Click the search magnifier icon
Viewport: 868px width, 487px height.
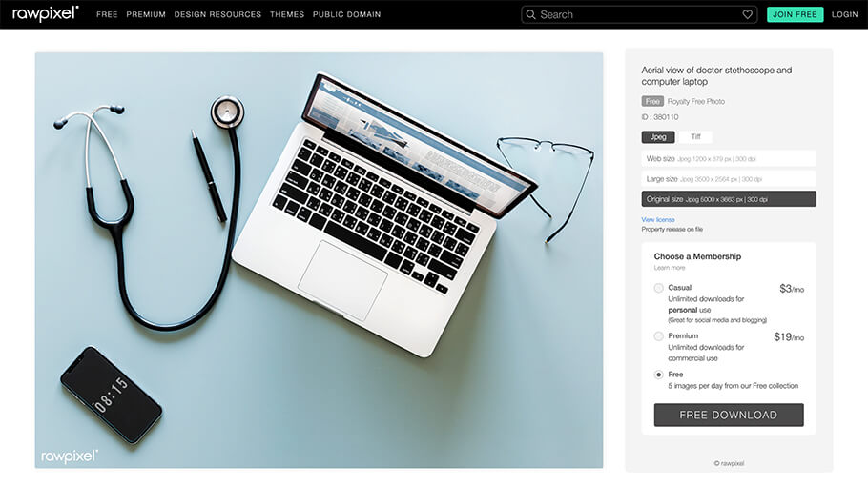pos(530,14)
